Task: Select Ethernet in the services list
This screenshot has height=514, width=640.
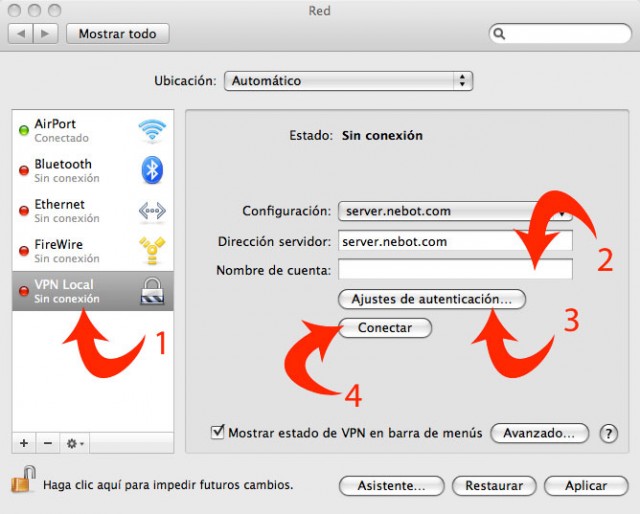Action: click(93, 211)
